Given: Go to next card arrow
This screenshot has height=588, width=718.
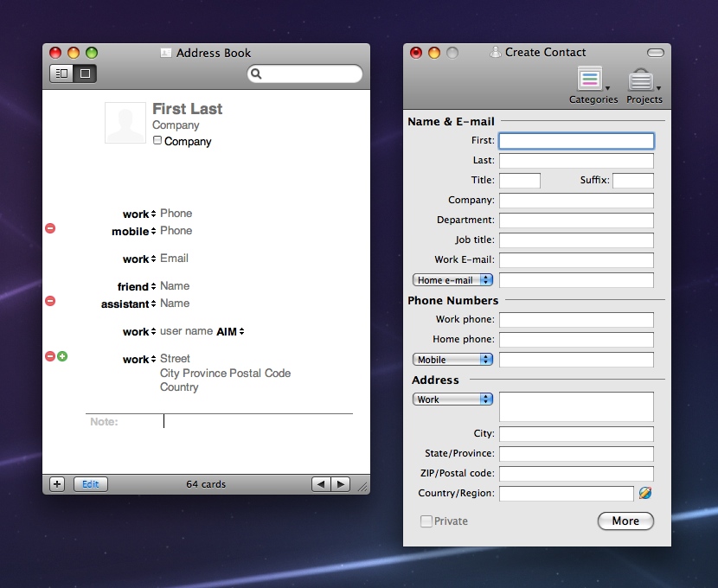Looking at the screenshot, I should coord(341,484).
